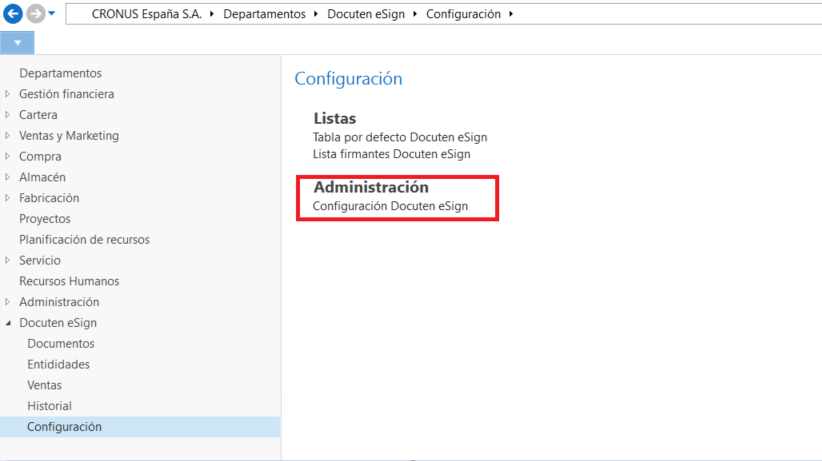Expand the Gestión financiera node
The width and height of the screenshot is (822, 461).
pos(7,94)
